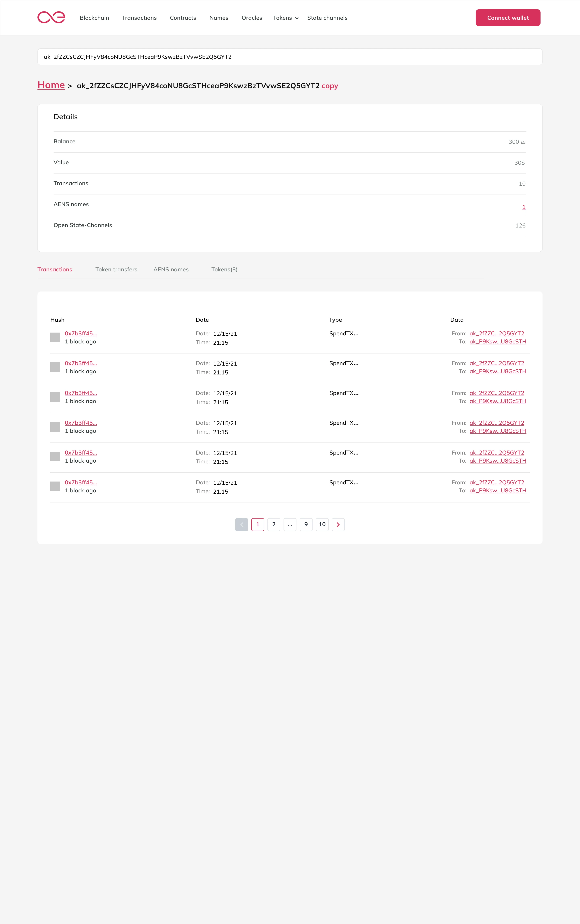Click the Connect wallet button
This screenshot has height=924, width=580.
(508, 18)
